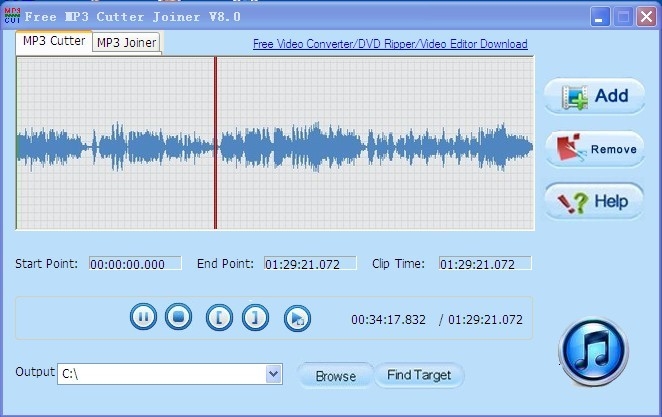This screenshot has width=662, height=417.
Task: Add an audio file
Action: pyautogui.click(x=595, y=97)
